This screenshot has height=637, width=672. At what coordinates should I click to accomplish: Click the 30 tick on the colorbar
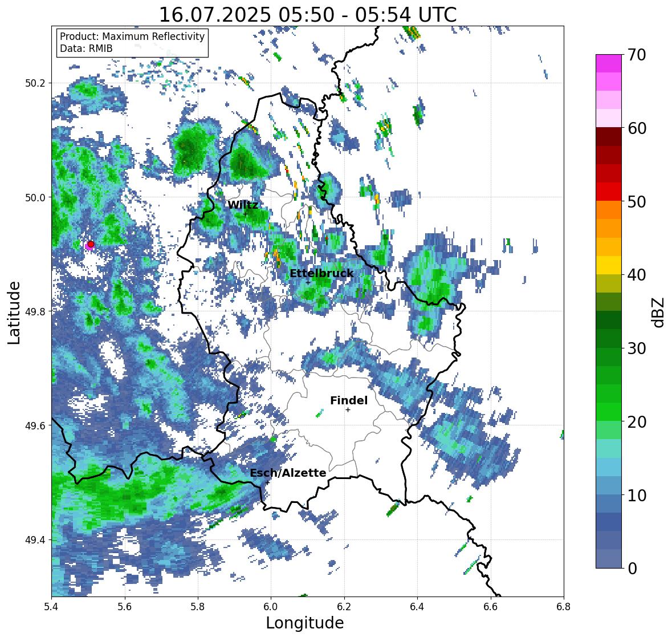tap(636, 348)
